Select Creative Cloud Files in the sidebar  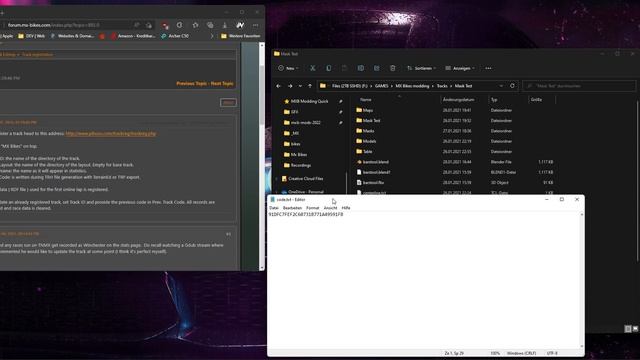(x=305, y=179)
